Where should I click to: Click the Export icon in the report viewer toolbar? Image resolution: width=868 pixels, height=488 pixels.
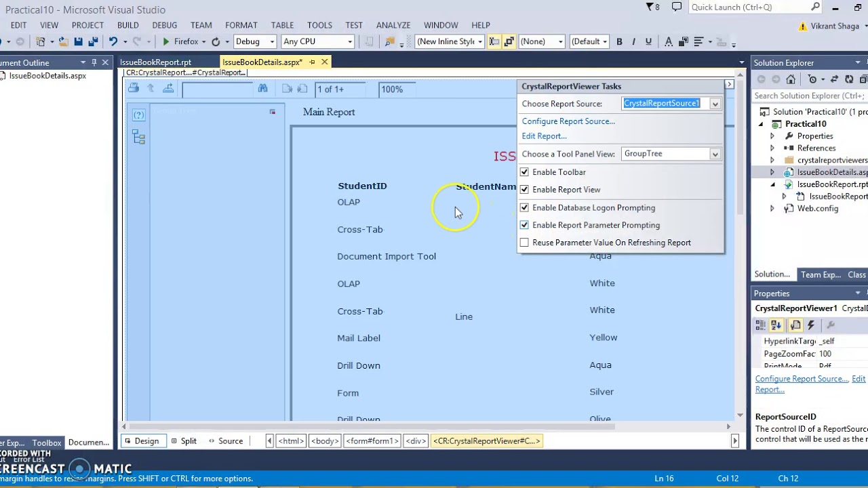[168, 88]
